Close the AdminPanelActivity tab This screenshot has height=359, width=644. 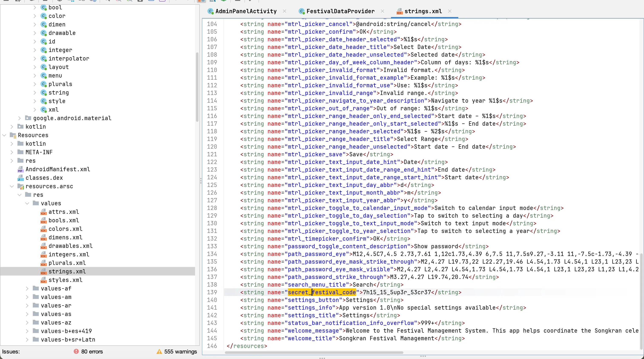(285, 11)
